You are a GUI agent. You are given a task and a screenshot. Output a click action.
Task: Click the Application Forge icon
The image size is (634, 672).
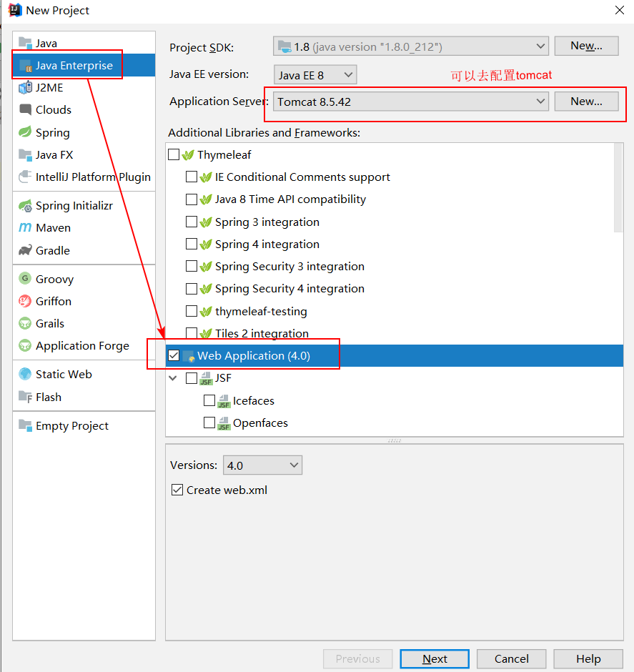point(25,345)
